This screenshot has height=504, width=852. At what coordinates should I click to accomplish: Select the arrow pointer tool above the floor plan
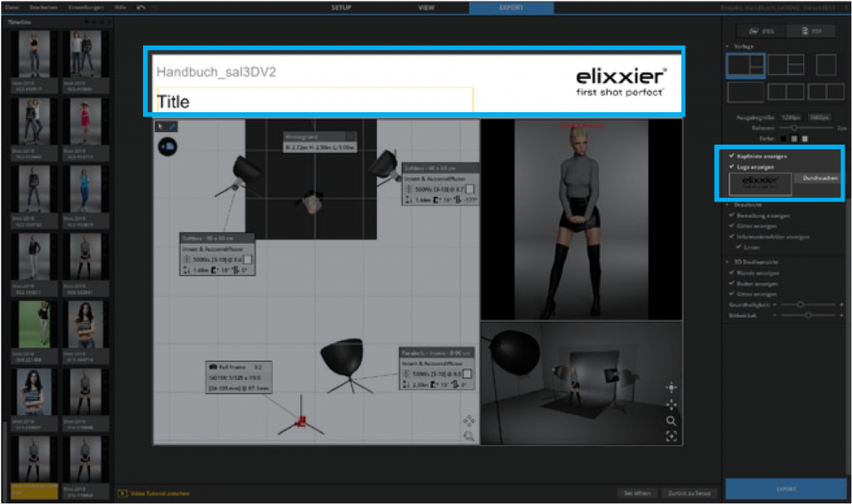160,126
